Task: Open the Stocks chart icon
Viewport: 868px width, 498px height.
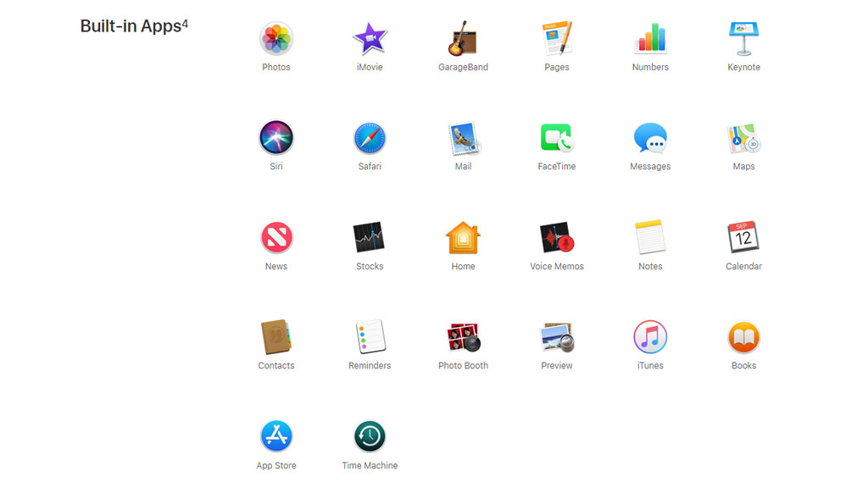Action: coord(370,237)
